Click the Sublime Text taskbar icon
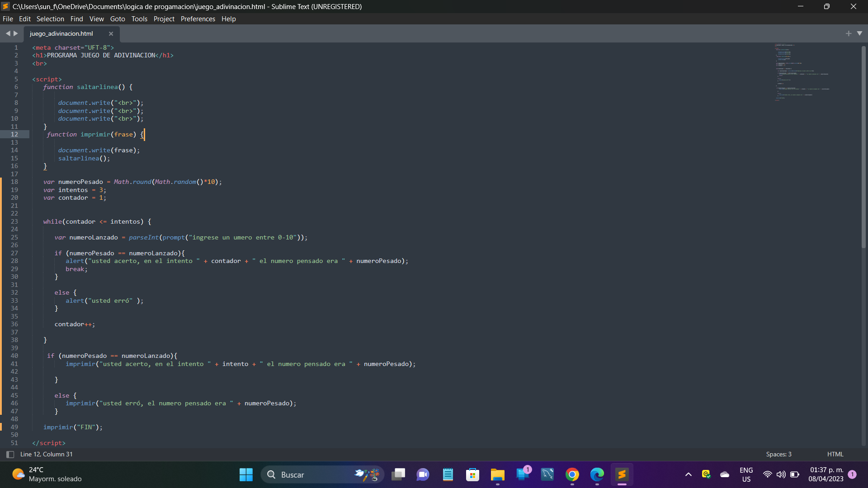Viewport: 868px width, 488px height. click(622, 474)
